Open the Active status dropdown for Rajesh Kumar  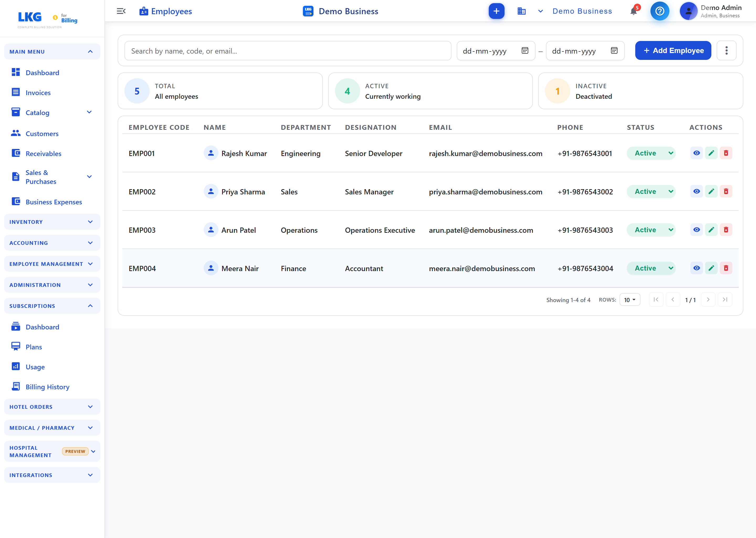[651, 153]
